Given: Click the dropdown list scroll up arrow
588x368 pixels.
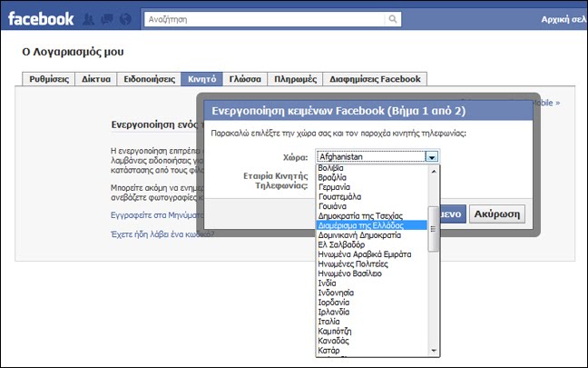Looking at the screenshot, I should (434, 171).
